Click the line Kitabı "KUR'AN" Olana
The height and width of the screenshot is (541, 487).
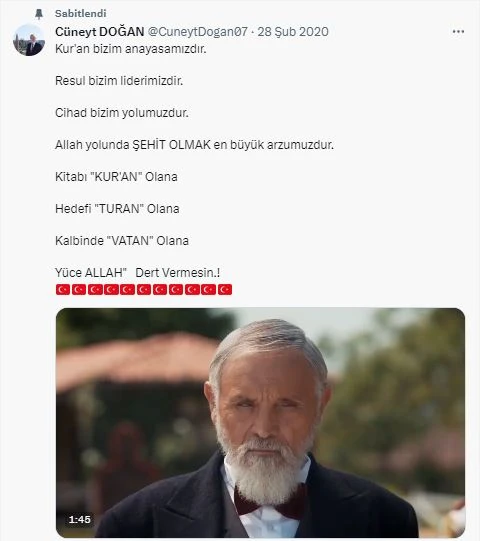pyautogui.click(x=116, y=177)
